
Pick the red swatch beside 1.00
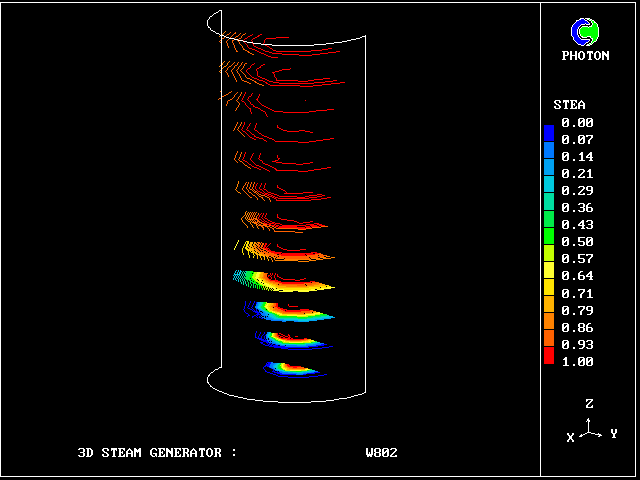click(x=548, y=359)
